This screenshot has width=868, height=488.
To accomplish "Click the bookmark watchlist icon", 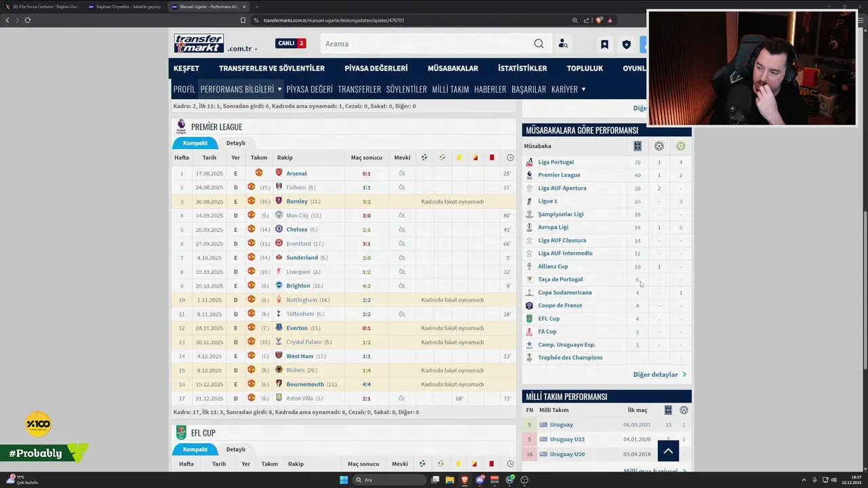I will (x=604, y=45).
